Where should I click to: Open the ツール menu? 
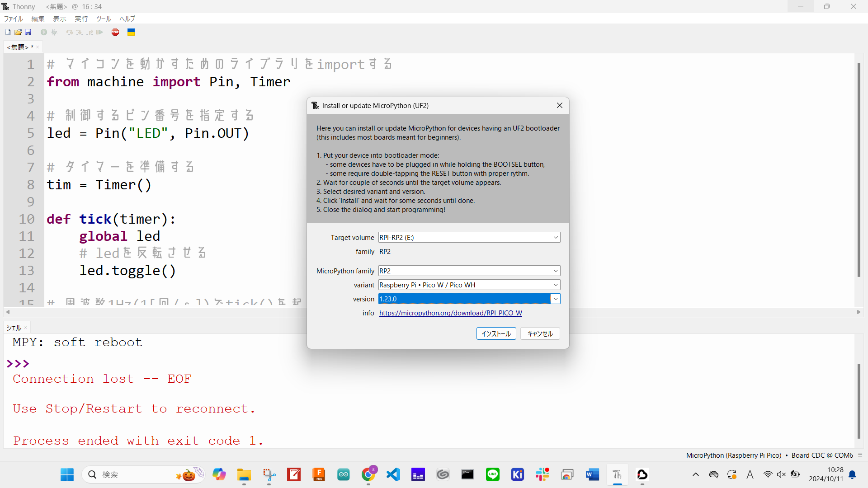pyautogui.click(x=104, y=19)
